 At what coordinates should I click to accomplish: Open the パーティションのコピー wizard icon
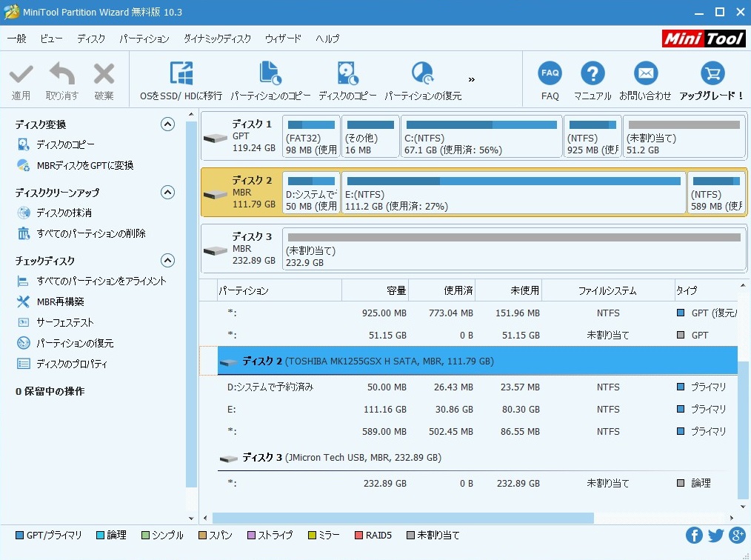click(270, 74)
